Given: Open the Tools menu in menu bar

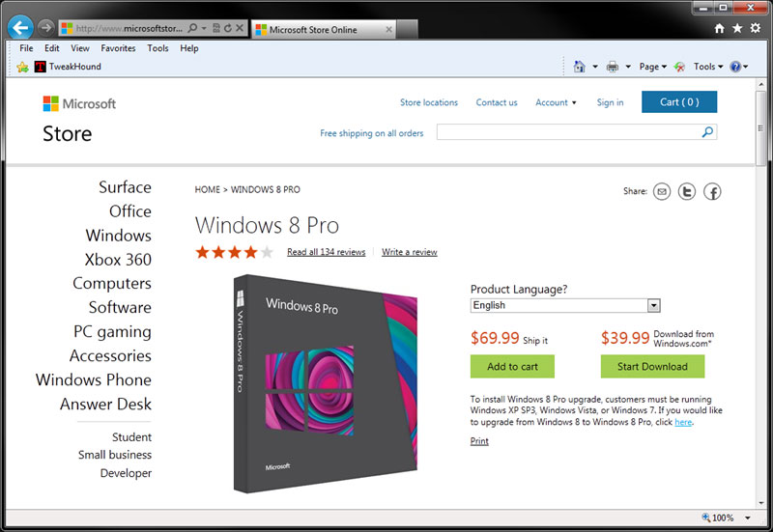Looking at the screenshot, I should pos(157,48).
